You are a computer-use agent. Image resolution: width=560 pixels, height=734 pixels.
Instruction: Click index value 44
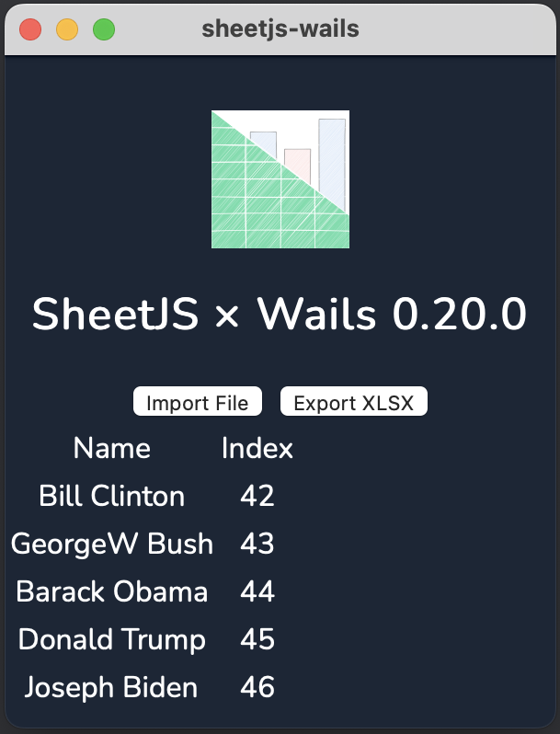(x=257, y=591)
